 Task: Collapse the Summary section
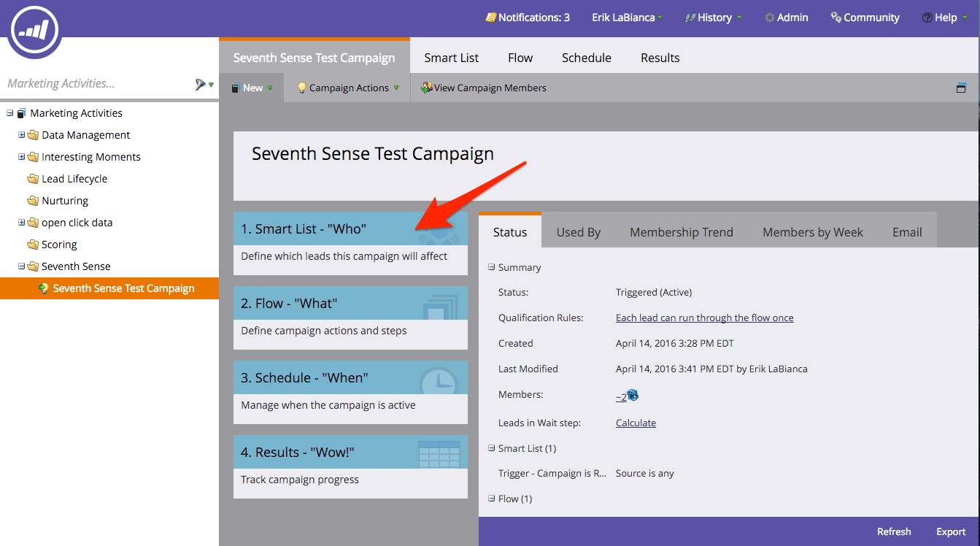[492, 268]
